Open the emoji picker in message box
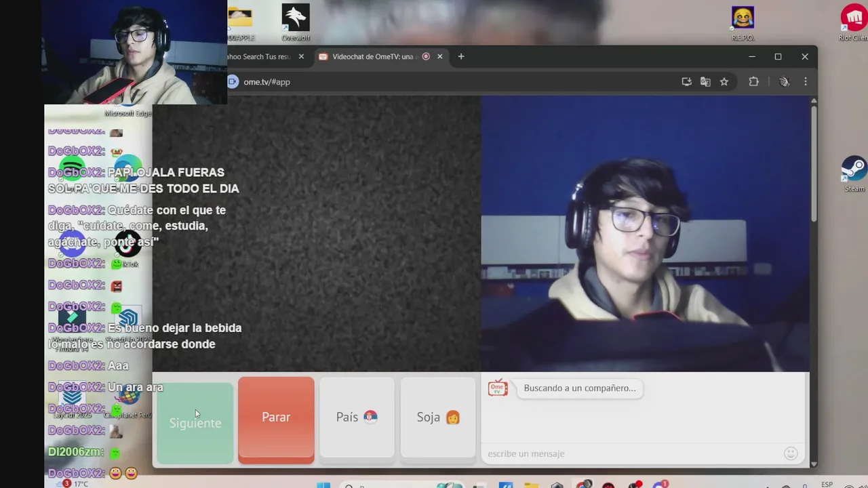This screenshot has width=868, height=488. click(x=791, y=453)
